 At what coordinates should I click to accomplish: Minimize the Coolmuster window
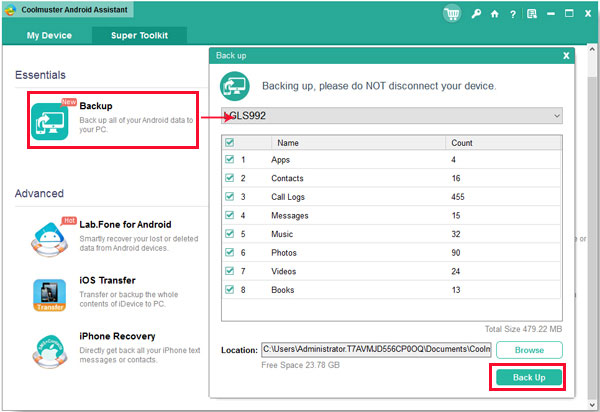click(551, 14)
